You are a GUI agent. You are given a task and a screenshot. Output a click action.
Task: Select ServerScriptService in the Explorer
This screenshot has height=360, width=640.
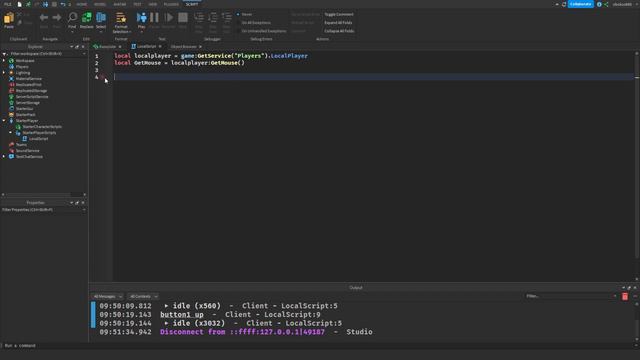click(32, 97)
